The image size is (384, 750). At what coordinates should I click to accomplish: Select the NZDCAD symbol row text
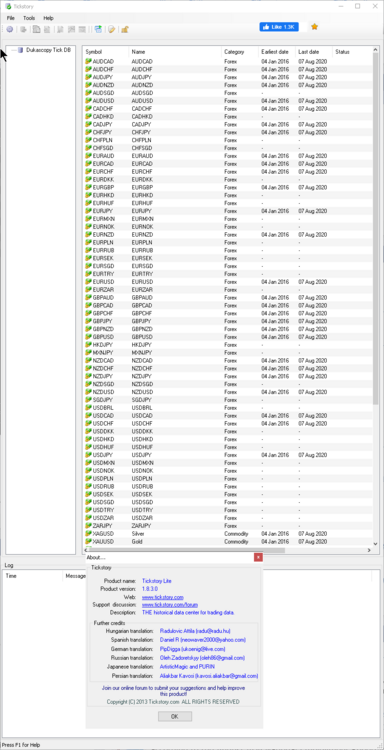click(x=103, y=360)
